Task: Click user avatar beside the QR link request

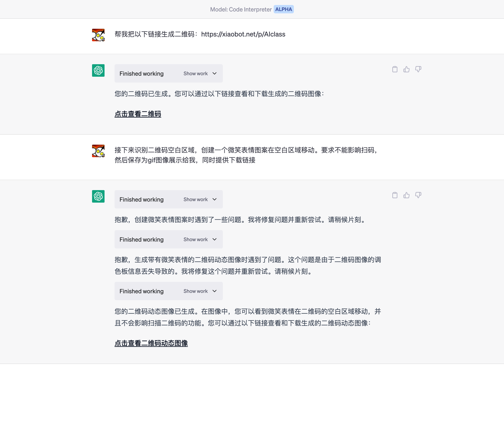Action: (98, 35)
